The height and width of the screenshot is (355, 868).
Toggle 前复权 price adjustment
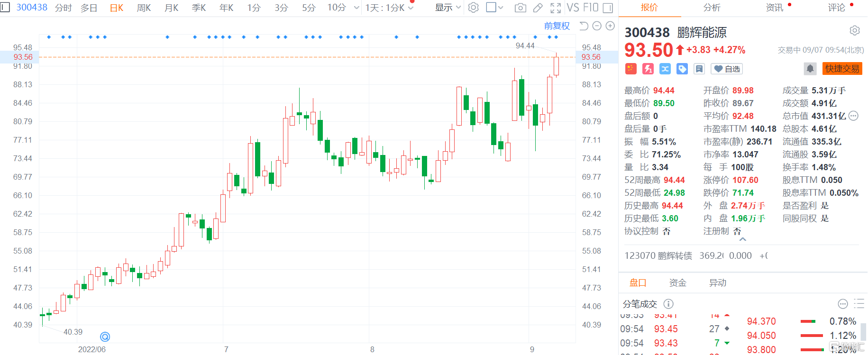point(557,26)
